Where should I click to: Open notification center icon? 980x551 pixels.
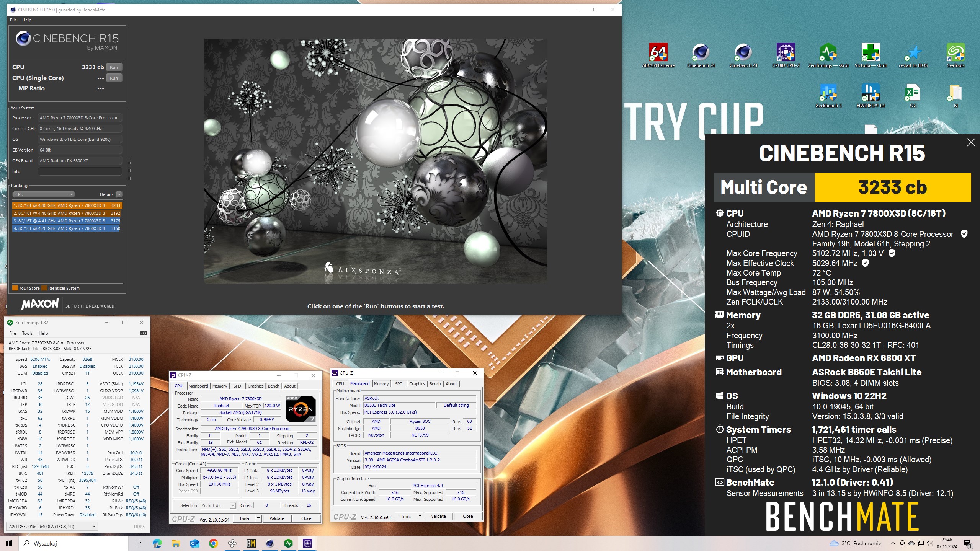coord(968,543)
